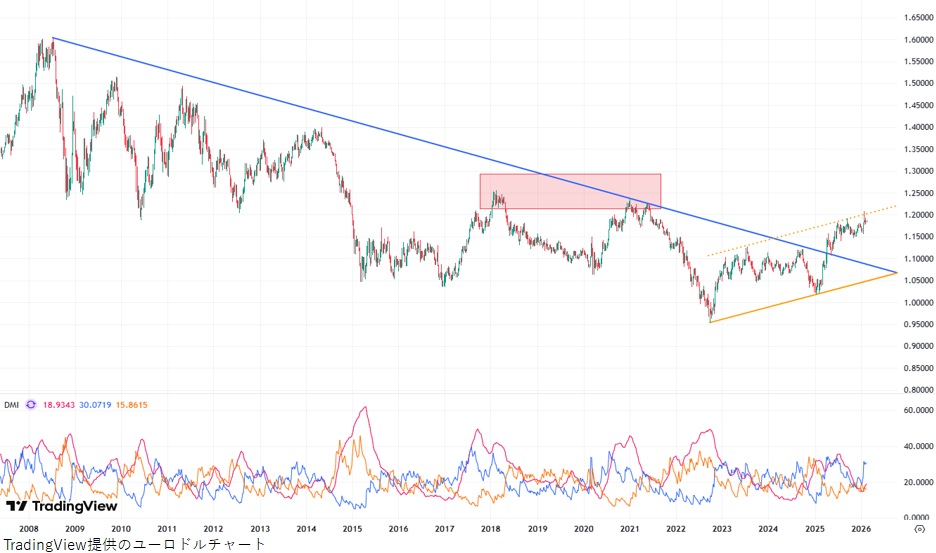The image size is (936, 553).
Task: Click the 2020 label on time axis
Action: point(584,528)
